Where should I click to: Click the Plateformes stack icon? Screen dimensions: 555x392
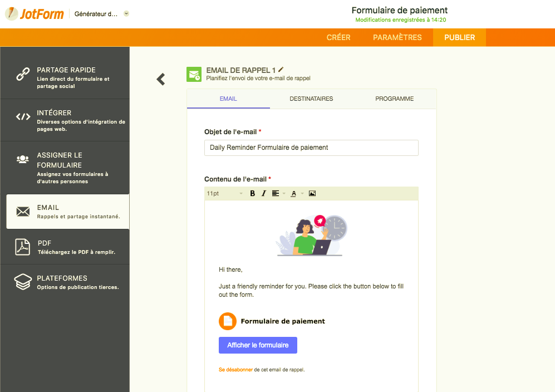(x=22, y=281)
